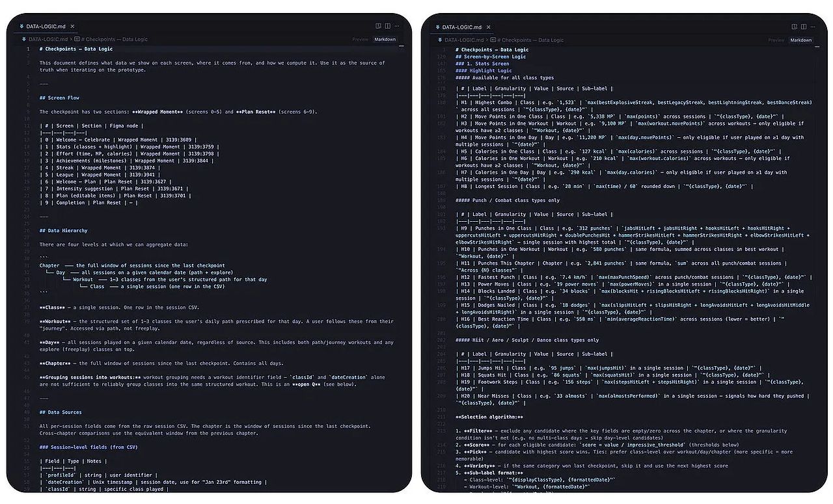The height and width of the screenshot is (504, 833).
Task: Click the '#### Highlight Logic' heading
Action: [x=484, y=70]
